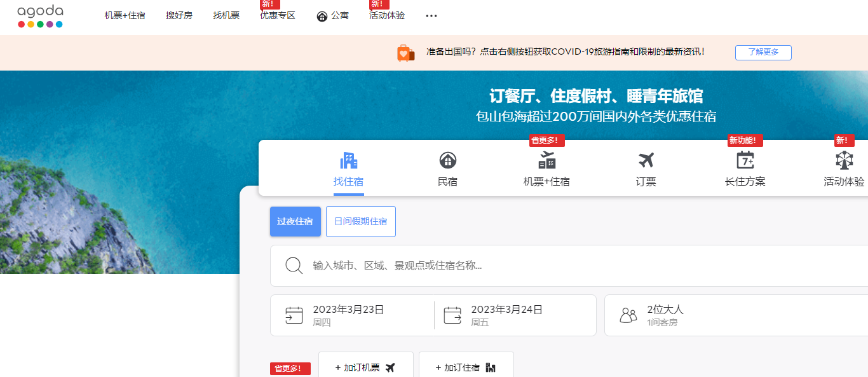Choose the 机票+住宿 bundle icon
Image resolution: width=868 pixels, height=377 pixels.
(546, 160)
